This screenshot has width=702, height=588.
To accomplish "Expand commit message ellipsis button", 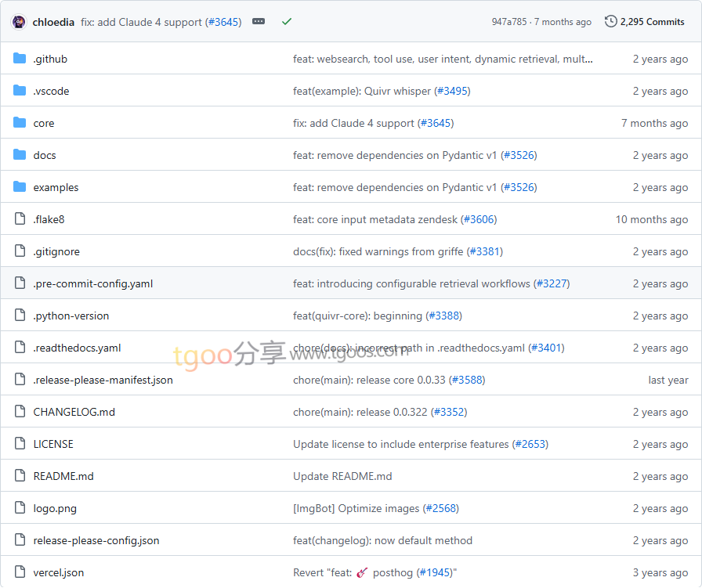I will (x=259, y=22).
